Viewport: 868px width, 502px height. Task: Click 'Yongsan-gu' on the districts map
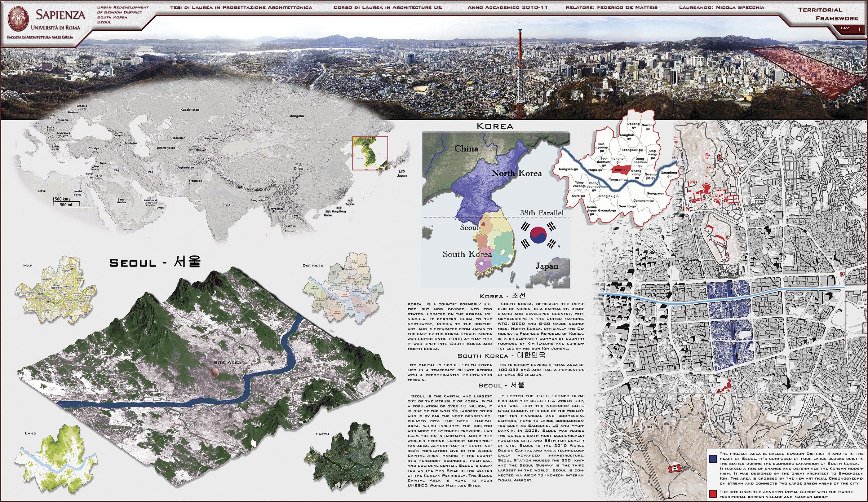[x=618, y=179]
